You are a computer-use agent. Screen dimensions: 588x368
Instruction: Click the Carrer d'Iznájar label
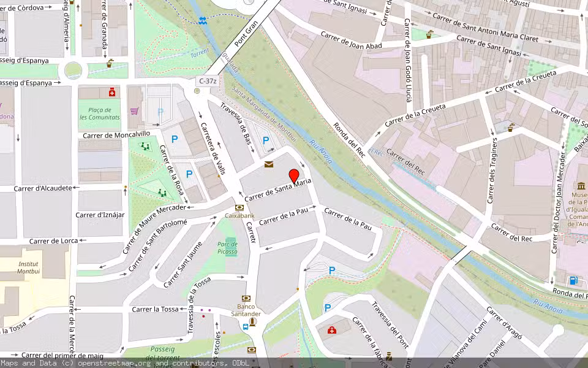[x=100, y=215]
